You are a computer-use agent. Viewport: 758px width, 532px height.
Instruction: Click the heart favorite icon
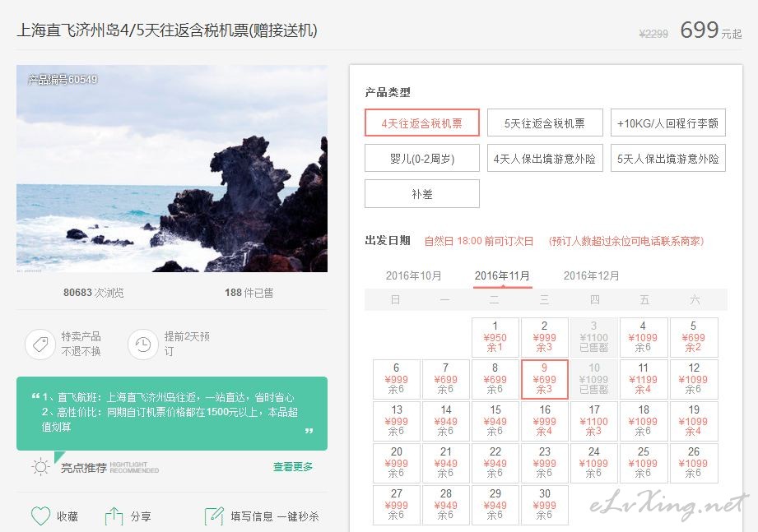(x=40, y=516)
